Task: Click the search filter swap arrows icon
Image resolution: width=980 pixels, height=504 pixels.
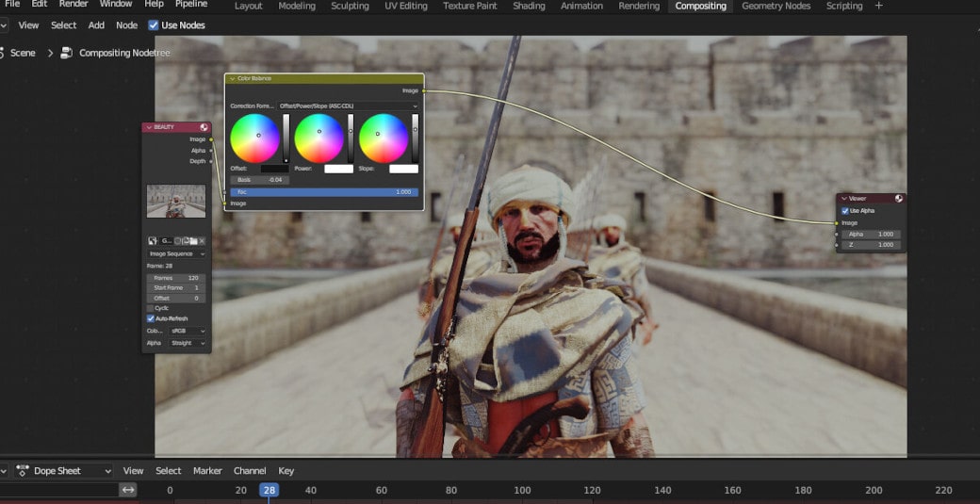Action: pyautogui.click(x=128, y=490)
